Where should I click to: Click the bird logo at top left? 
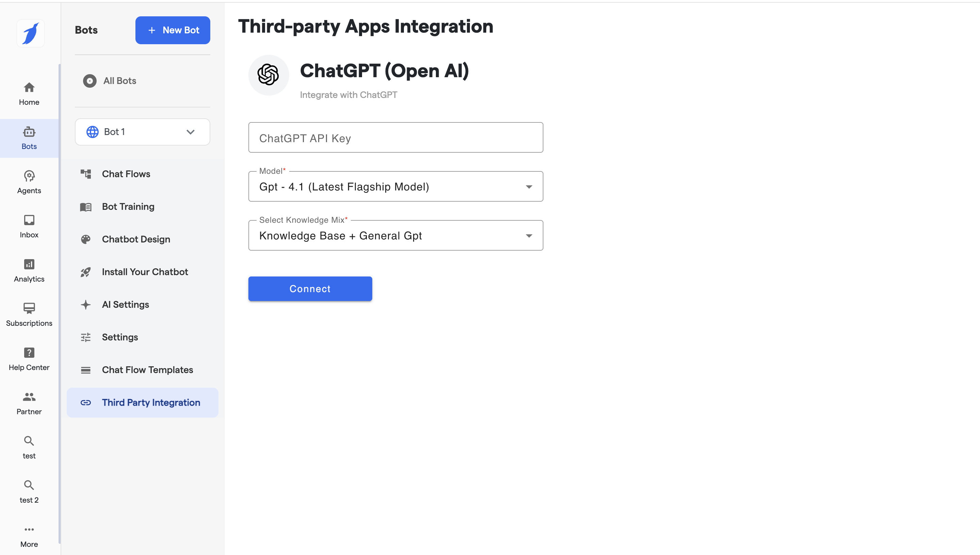tap(31, 34)
